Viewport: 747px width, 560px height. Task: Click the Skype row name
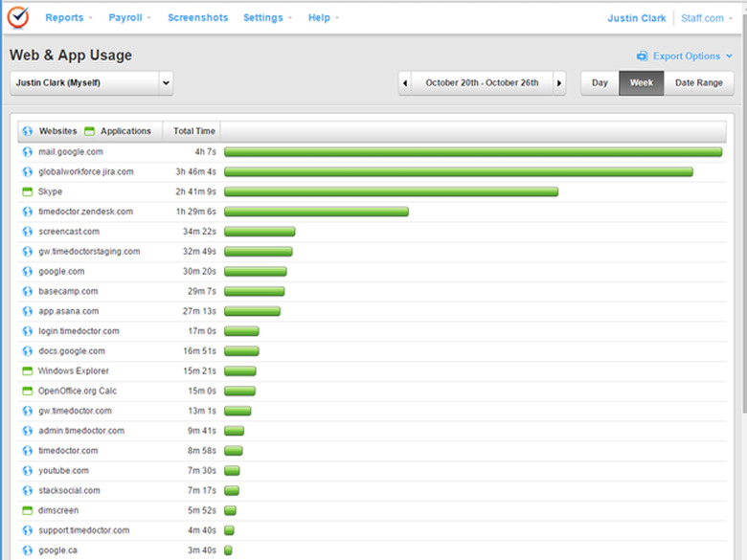(x=50, y=191)
